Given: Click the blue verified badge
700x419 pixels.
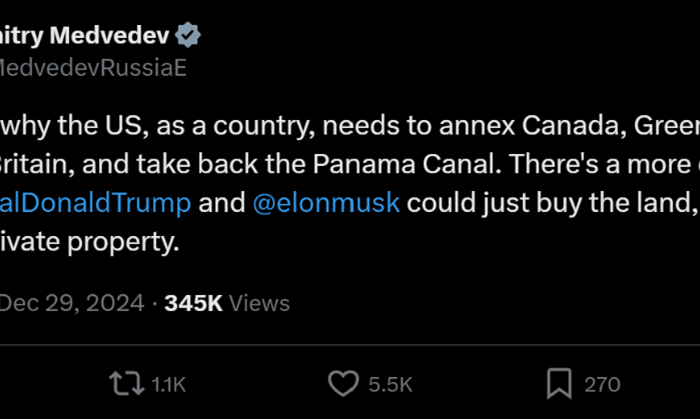Looking at the screenshot, I should (x=188, y=35).
